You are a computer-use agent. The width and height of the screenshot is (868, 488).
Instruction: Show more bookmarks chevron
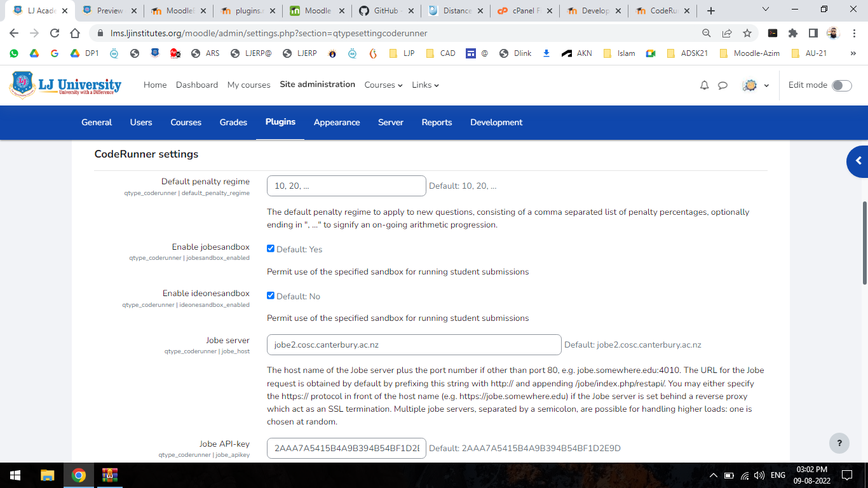(x=853, y=53)
